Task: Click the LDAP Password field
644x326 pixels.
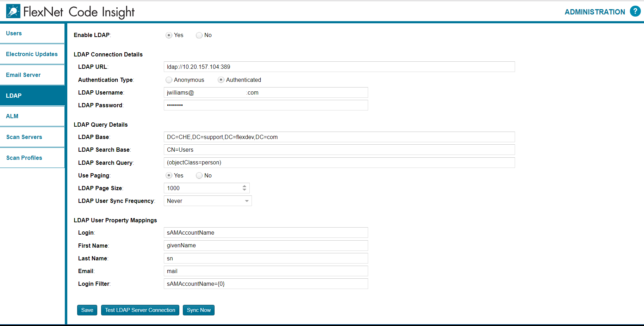Action: (266, 105)
